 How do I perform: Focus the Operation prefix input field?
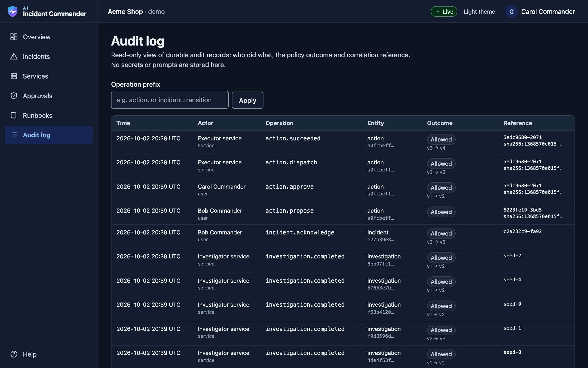[170, 100]
